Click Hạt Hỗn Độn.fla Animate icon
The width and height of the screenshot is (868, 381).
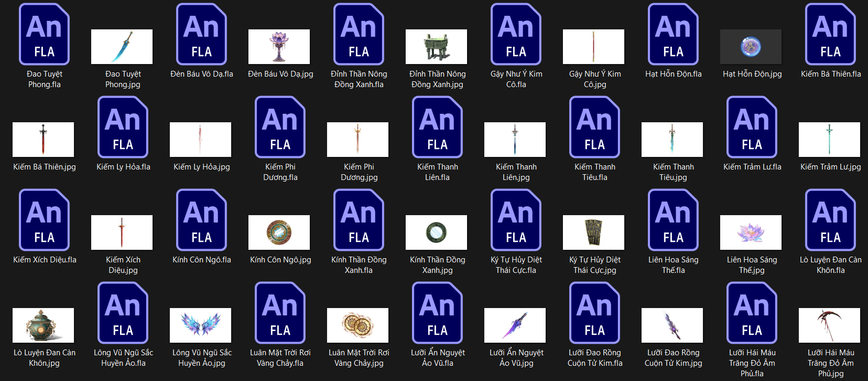click(674, 35)
